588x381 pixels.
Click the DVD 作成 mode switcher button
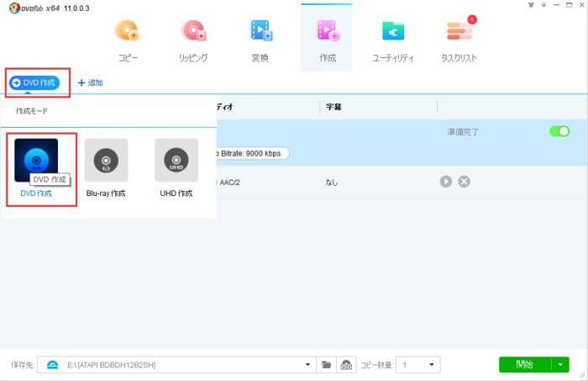[37, 82]
